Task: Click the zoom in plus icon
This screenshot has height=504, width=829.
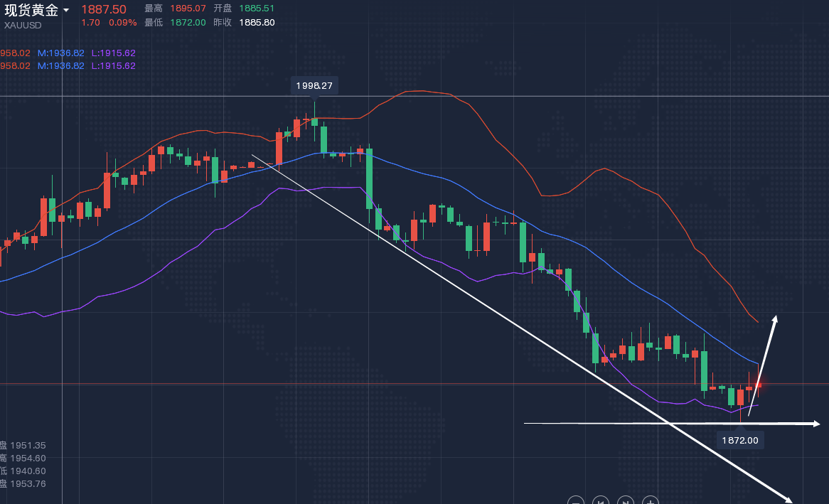Action: coord(651,500)
